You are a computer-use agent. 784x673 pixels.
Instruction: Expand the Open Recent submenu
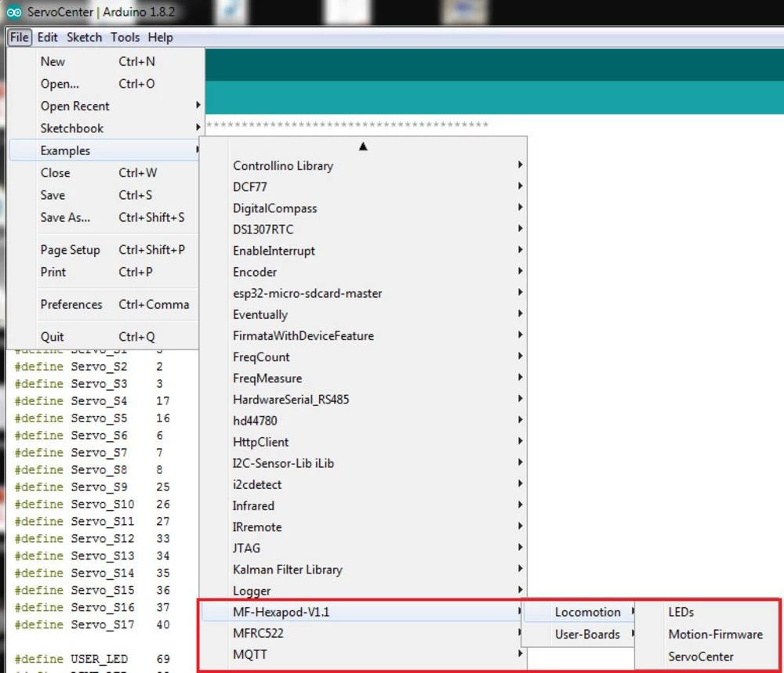coord(75,106)
